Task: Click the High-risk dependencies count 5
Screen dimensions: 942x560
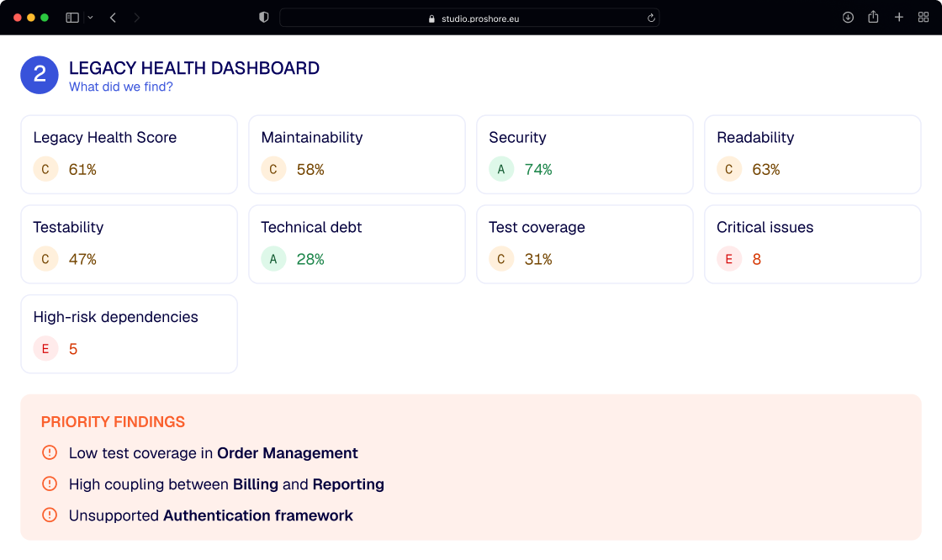Action: tap(73, 348)
